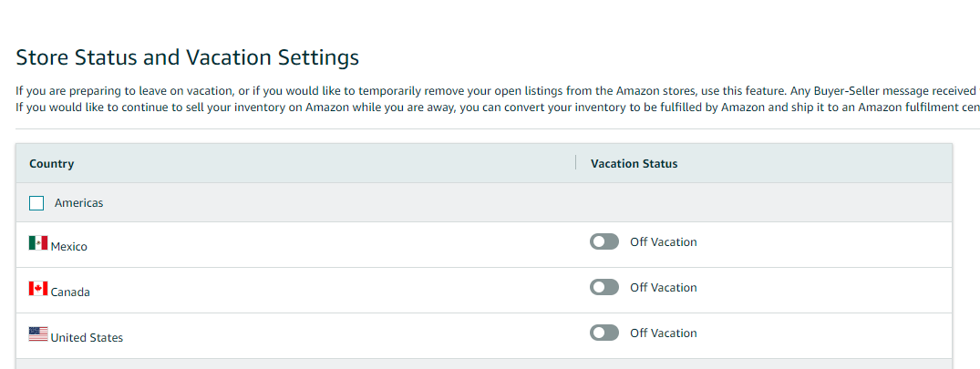Click Off Vacation label in Canada row
980x369 pixels.
coord(663,287)
